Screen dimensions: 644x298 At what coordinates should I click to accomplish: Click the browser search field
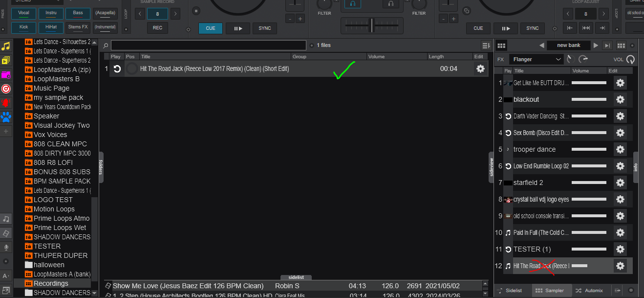click(209, 45)
